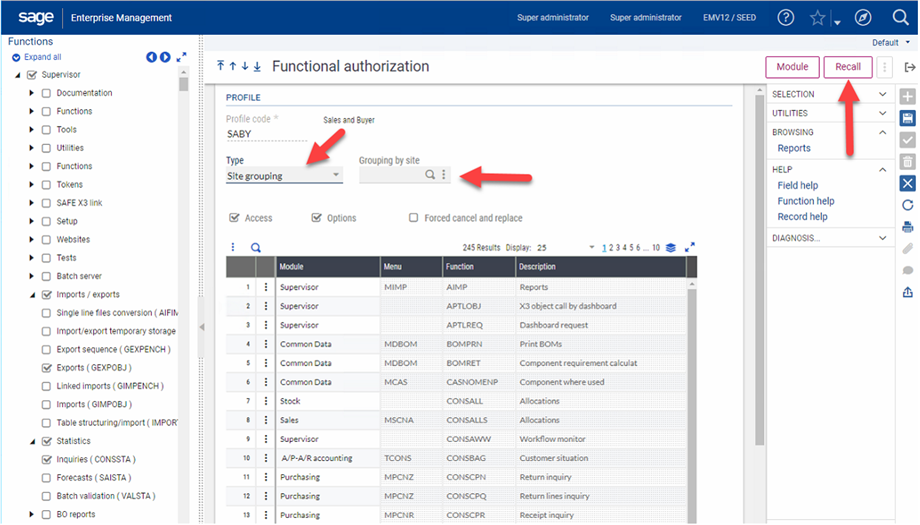920x525 pixels.
Task: Click the blue save disk icon
Action: pyautogui.click(x=908, y=118)
